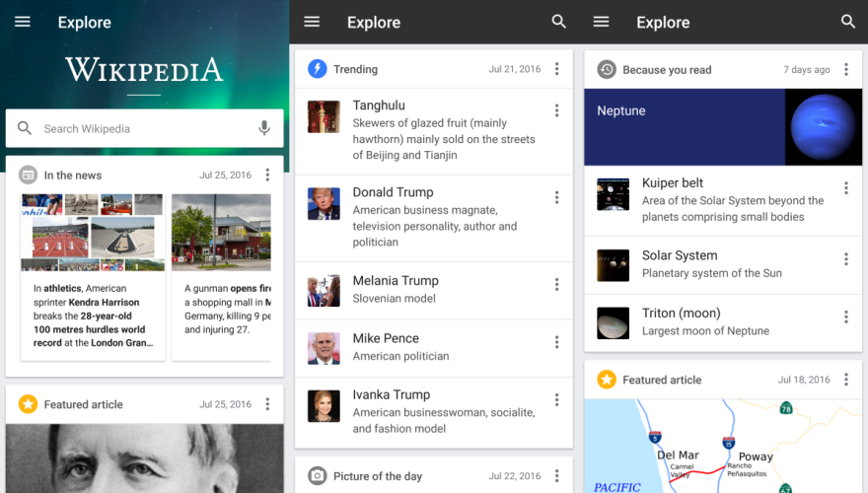
Task: Click the Wikipedia logo wordmark
Action: (x=144, y=70)
